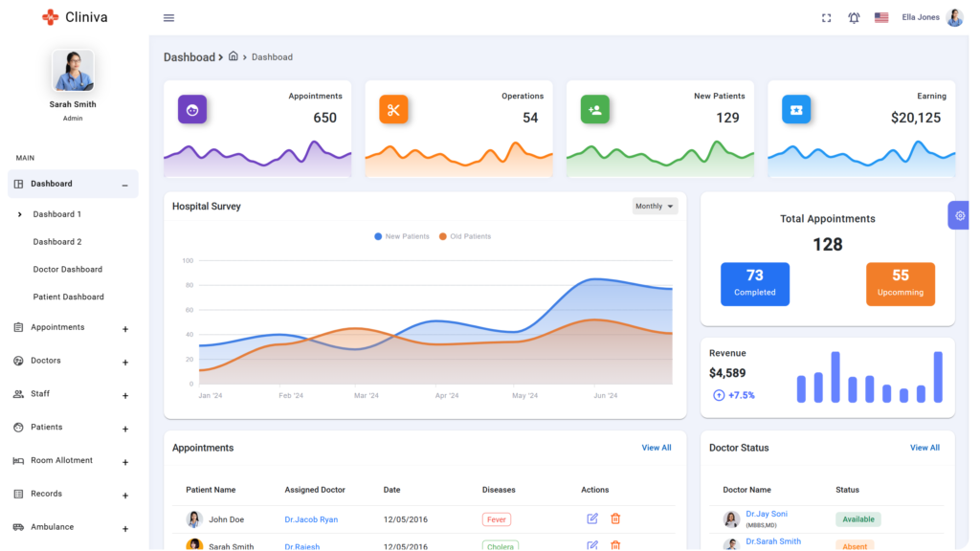Open Dr.Jacob Ryan doctor link
Image resolution: width=980 pixels, height=551 pixels.
(x=310, y=519)
